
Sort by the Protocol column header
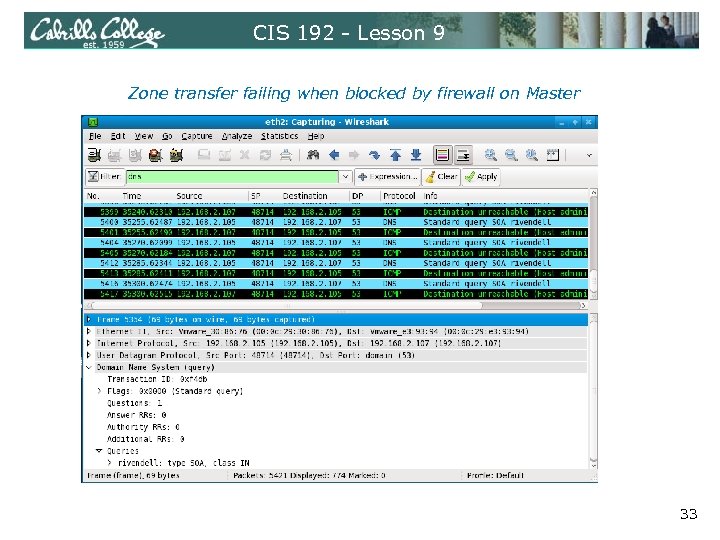401,196
